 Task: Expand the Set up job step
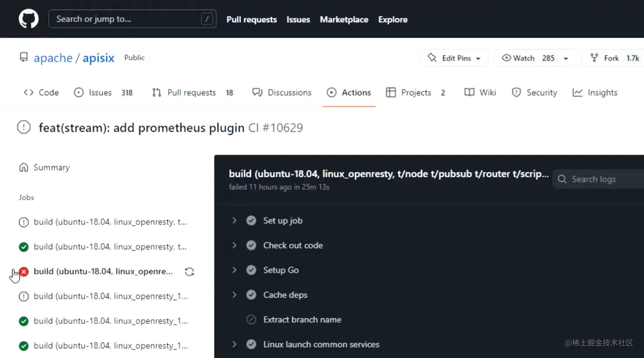(x=234, y=221)
